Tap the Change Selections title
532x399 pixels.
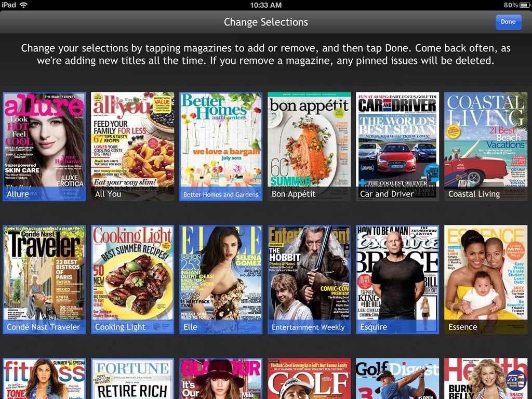[x=265, y=22]
